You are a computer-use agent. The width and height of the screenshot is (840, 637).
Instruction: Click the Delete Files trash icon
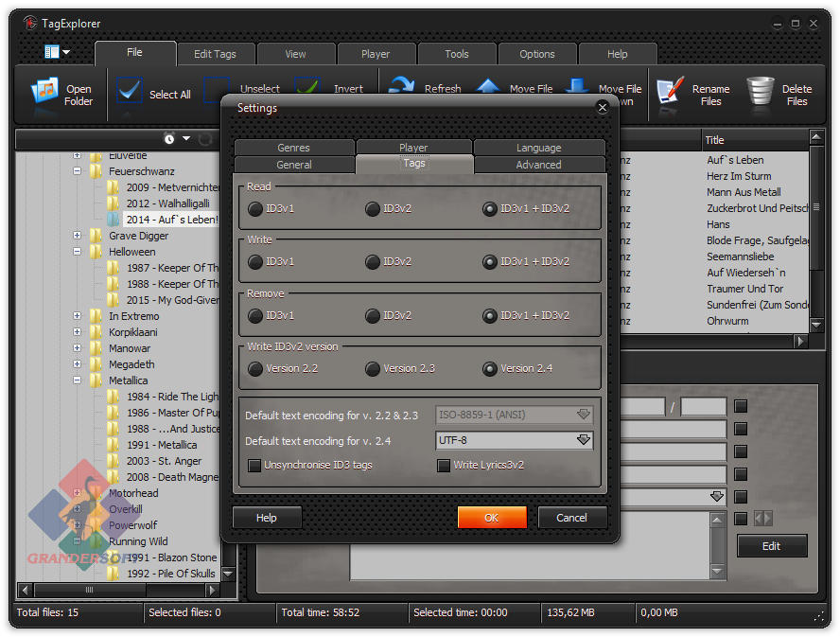(760, 92)
